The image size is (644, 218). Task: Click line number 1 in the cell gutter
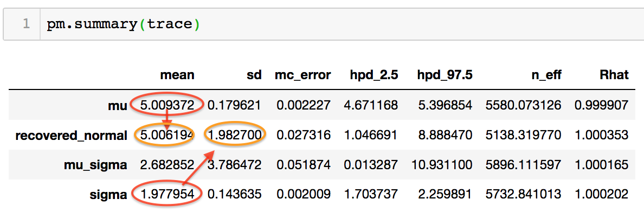25,25
